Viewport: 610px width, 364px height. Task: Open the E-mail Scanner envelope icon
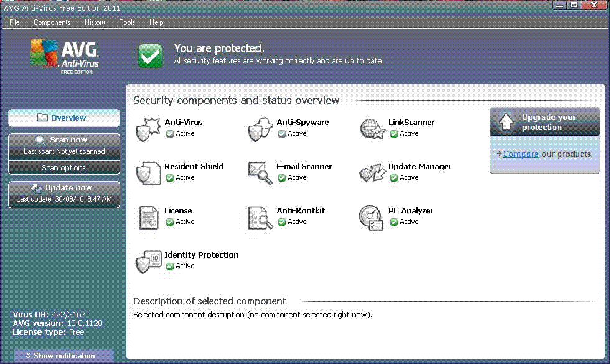[260, 172]
